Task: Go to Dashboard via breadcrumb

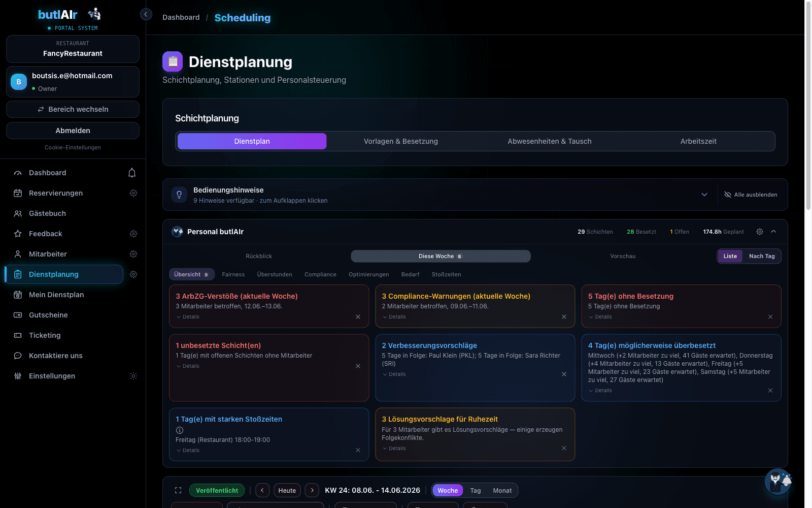Action: click(x=181, y=17)
